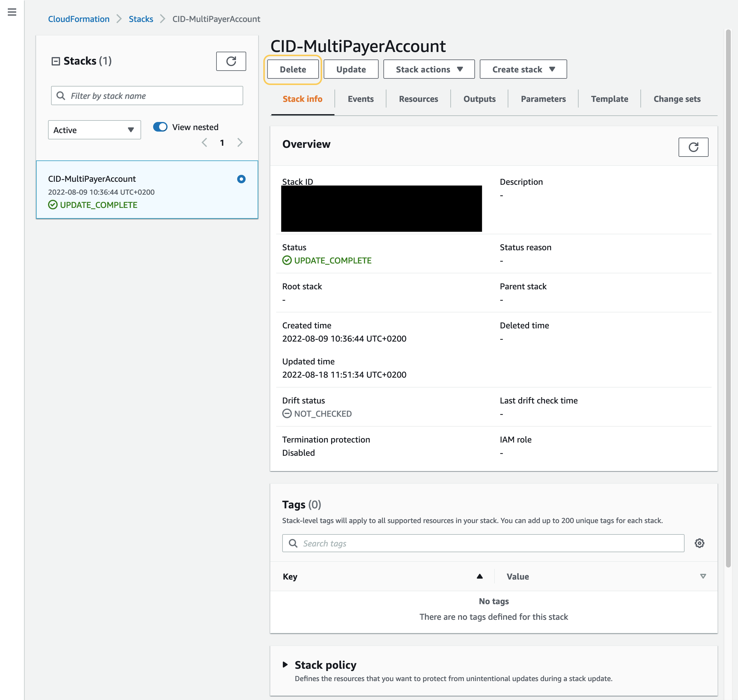The width and height of the screenshot is (738, 700).
Task: Refresh the Stacks list panel
Action: click(231, 61)
